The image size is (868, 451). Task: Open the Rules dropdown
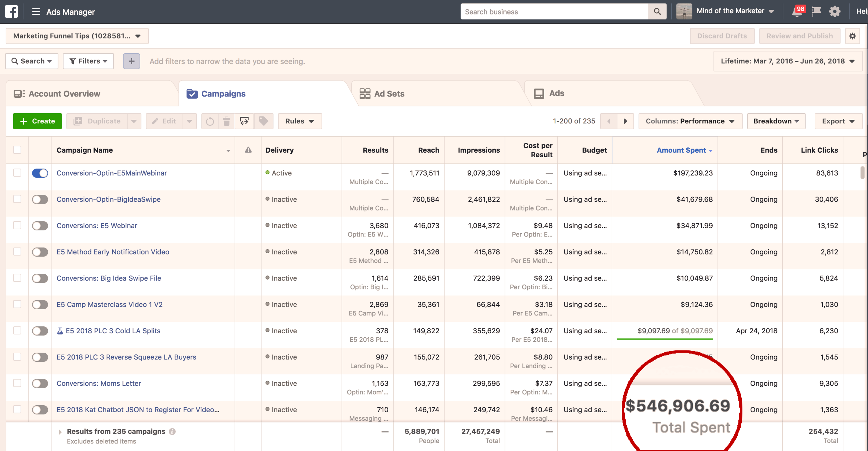[x=300, y=121]
